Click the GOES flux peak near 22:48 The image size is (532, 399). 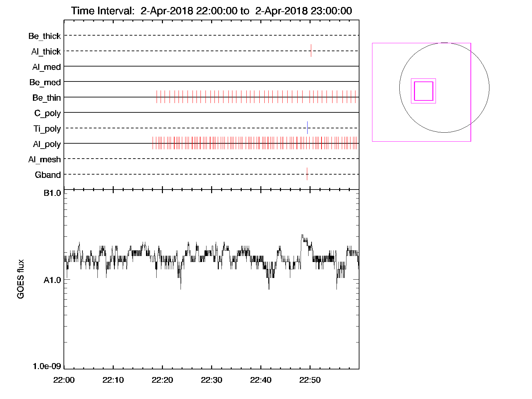(302, 235)
